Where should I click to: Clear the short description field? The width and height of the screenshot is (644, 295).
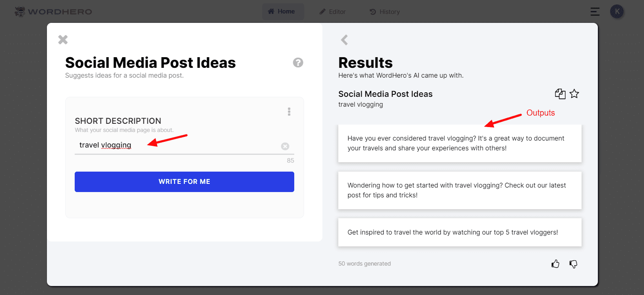tap(285, 146)
